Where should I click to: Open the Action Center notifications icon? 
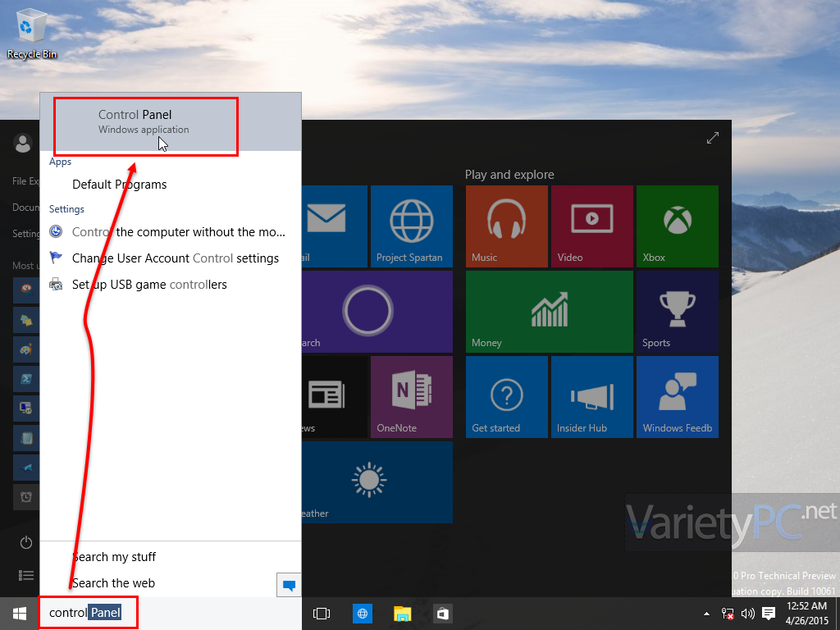click(769, 614)
